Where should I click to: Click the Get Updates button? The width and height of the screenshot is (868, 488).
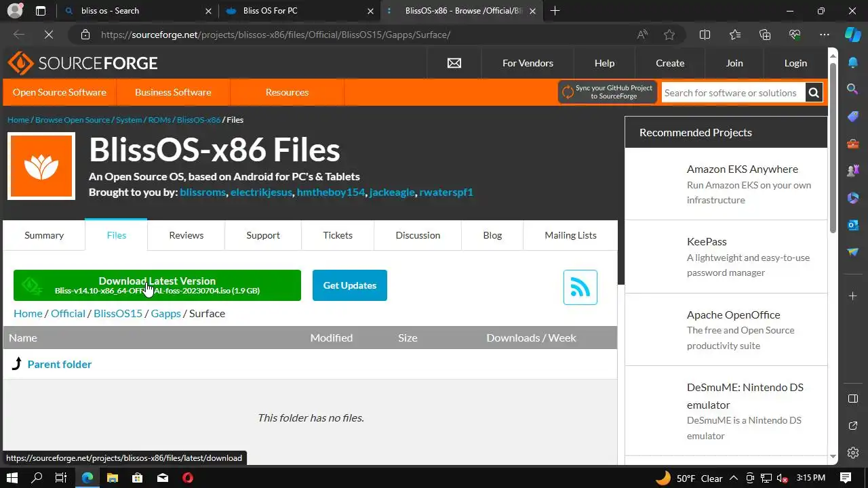350,285
